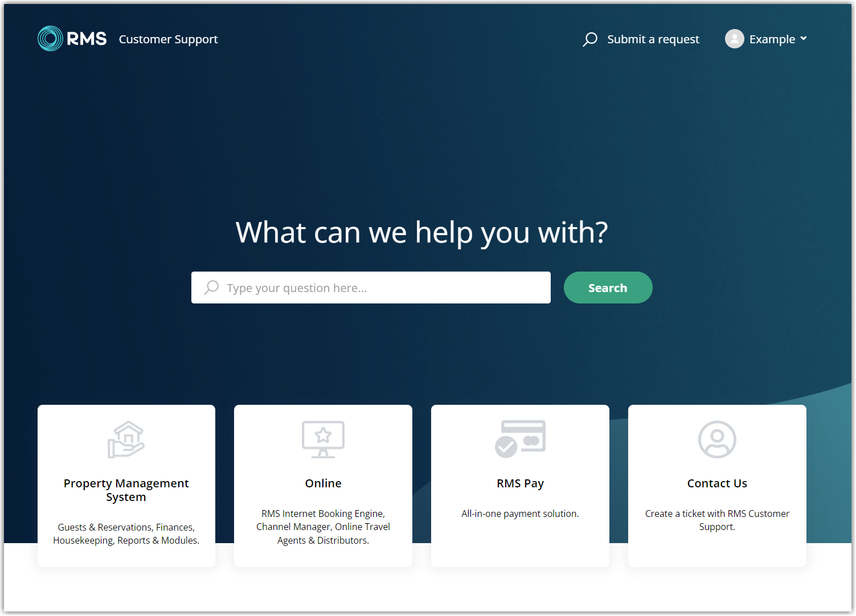Viewport: 856px width, 616px height.
Task: Focus the Type your question here field
Action: (x=382, y=288)
